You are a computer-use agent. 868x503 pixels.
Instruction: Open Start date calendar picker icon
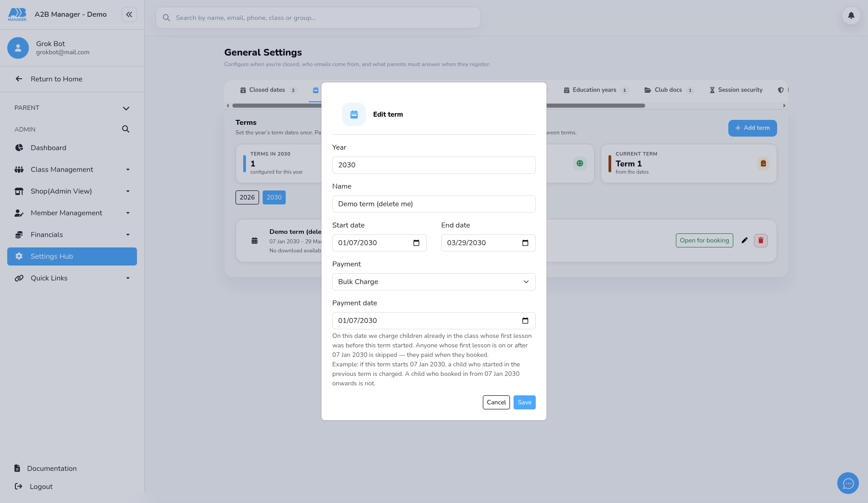[416, 243]
